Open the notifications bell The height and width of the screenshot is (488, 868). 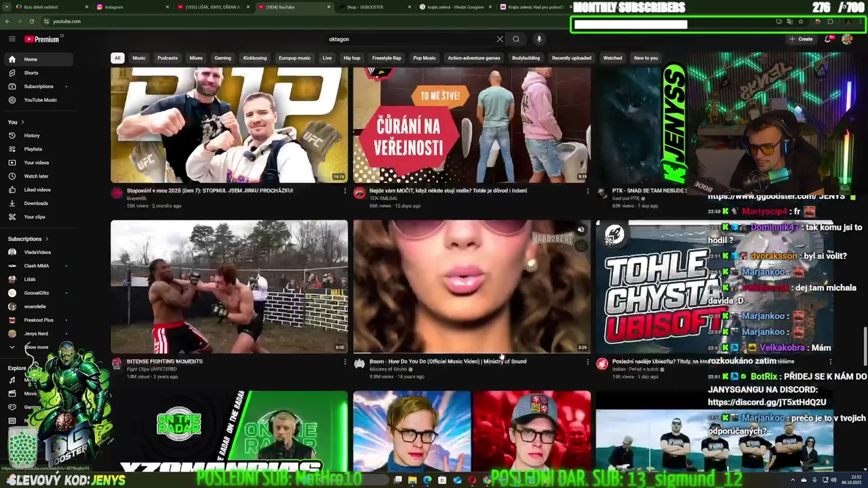coord(828,39)
